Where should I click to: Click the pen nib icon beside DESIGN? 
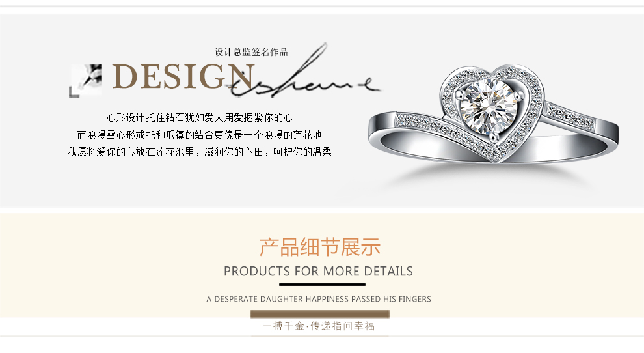point(87,78)
